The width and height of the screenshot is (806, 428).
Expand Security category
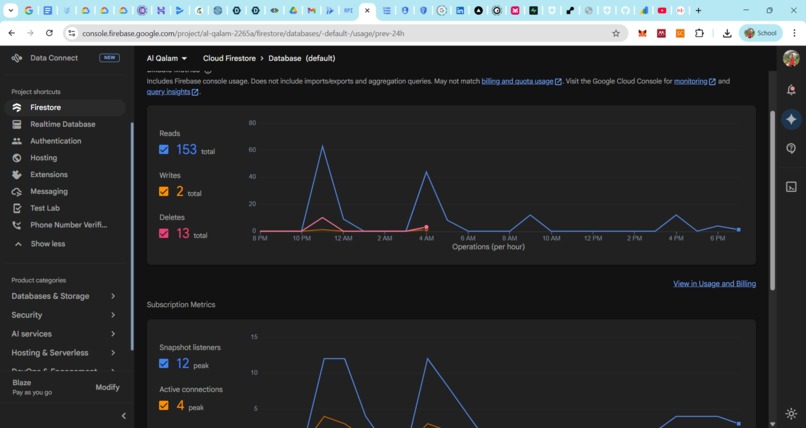64,315
